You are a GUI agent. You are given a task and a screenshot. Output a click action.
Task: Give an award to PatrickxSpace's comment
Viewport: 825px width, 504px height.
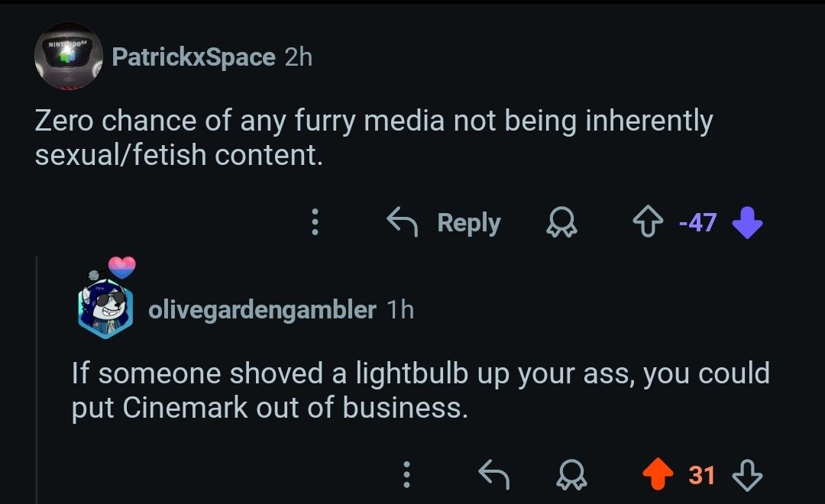tap(563, 222)
